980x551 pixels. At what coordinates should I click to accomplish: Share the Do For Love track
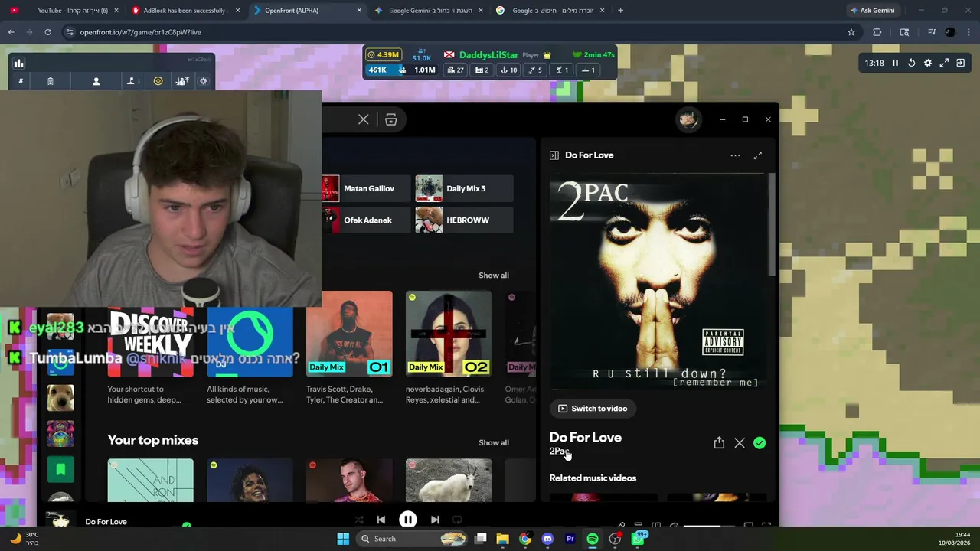719,443
